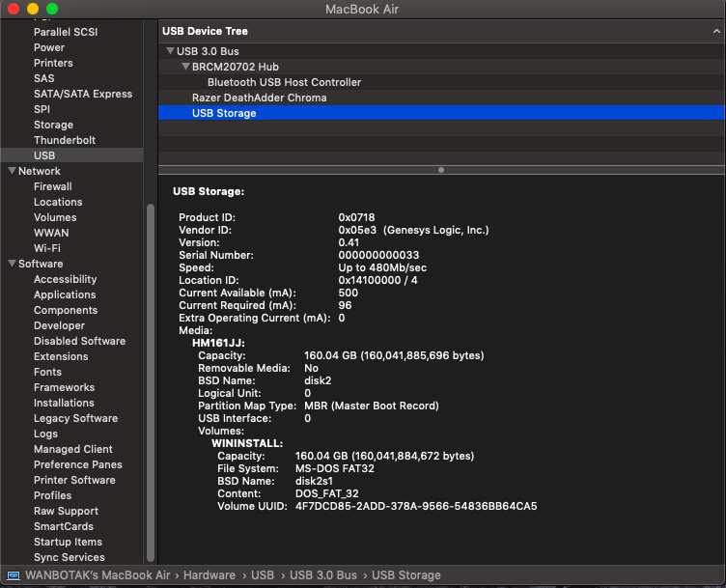Collapse the Network section in the sidebar

pyautogui.click(x=11, y=171)
